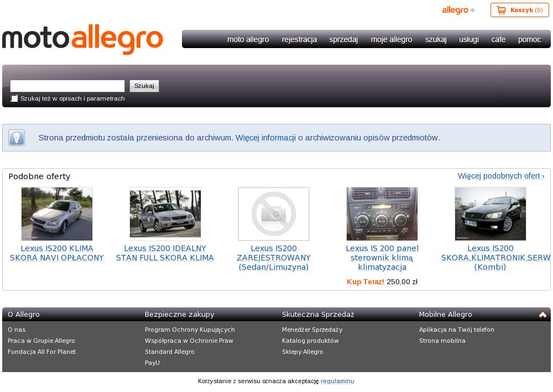Click the 'Skuteczna Sprzedaż' footer heading
Screen dimensions: 553x392
click(318, 315)
